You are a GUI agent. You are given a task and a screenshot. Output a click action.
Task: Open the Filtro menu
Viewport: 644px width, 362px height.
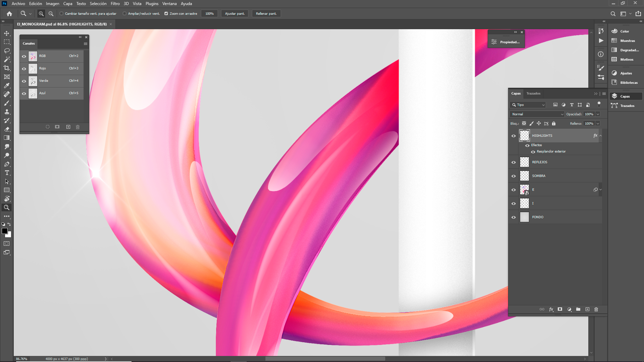pos(115,4)
